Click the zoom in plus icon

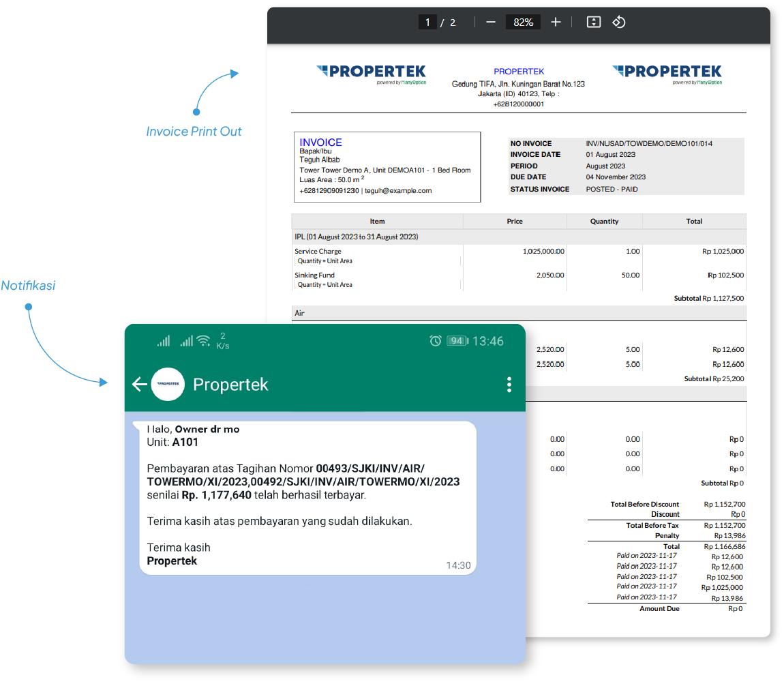556,21
